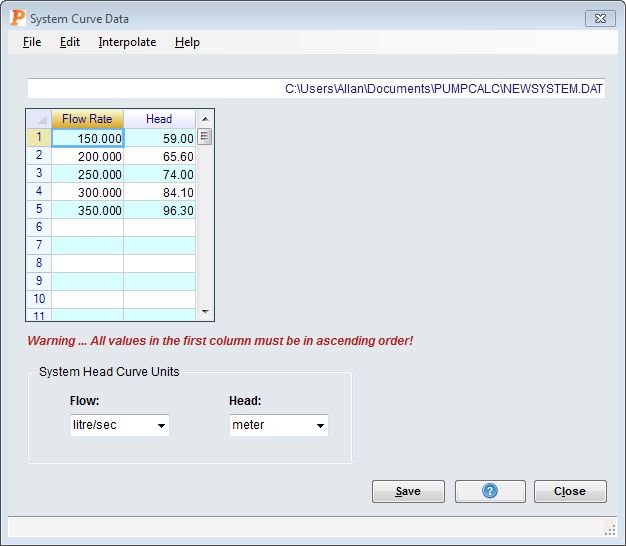The height and width of the screenshot is (546, 626).
Task: Select head cell 74.00
Action: [x=160, y=174]
